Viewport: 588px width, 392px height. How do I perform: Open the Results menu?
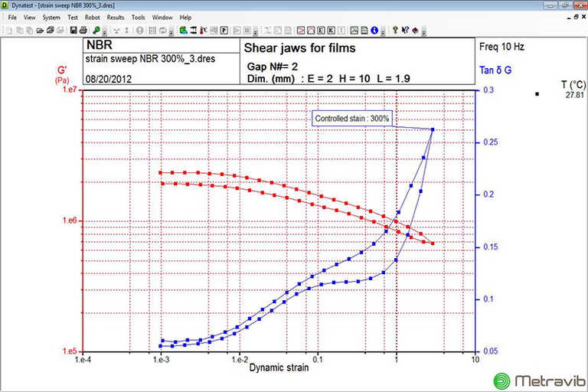116,17
